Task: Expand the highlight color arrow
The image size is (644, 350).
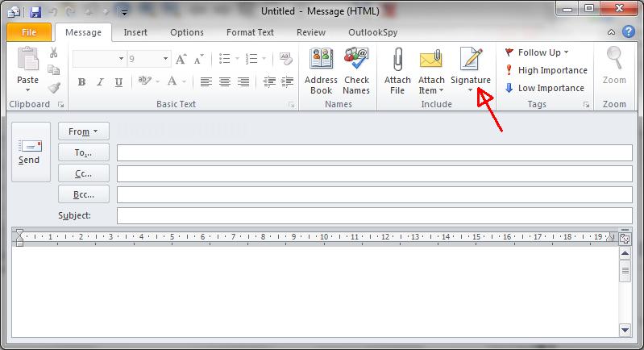Action: pos(157,81)
